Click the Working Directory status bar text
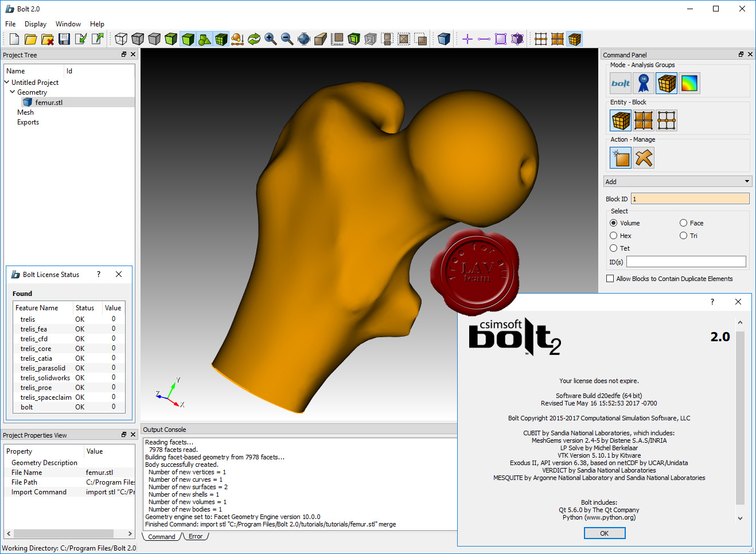 pos(69,548)
